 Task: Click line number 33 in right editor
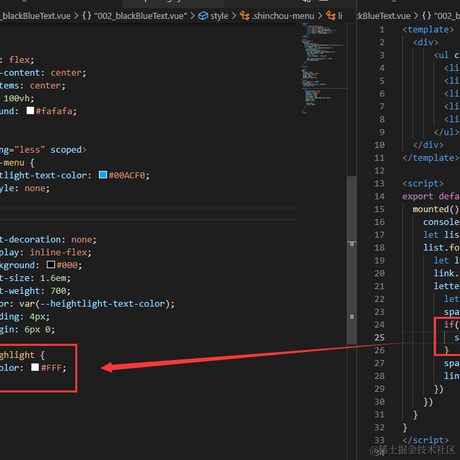(x=379, y=440)
